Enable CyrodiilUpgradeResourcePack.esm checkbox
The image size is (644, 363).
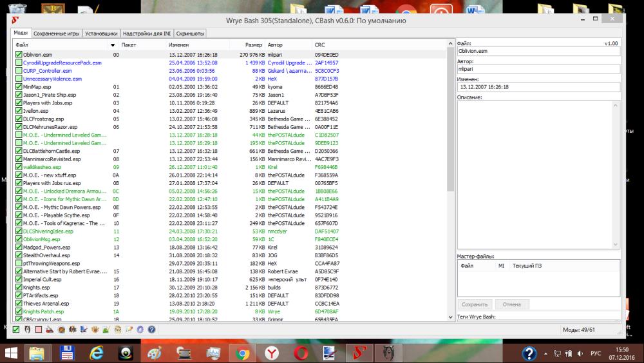coord(19,63)
